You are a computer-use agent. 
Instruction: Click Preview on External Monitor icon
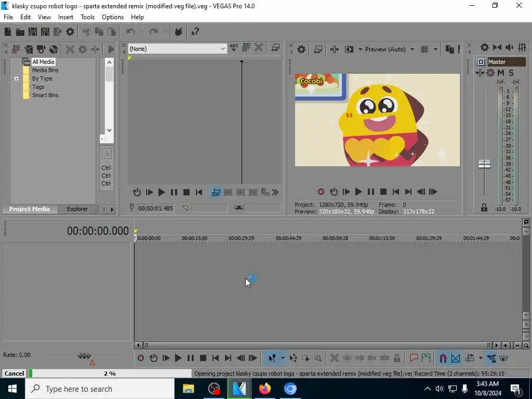(318, 49)
